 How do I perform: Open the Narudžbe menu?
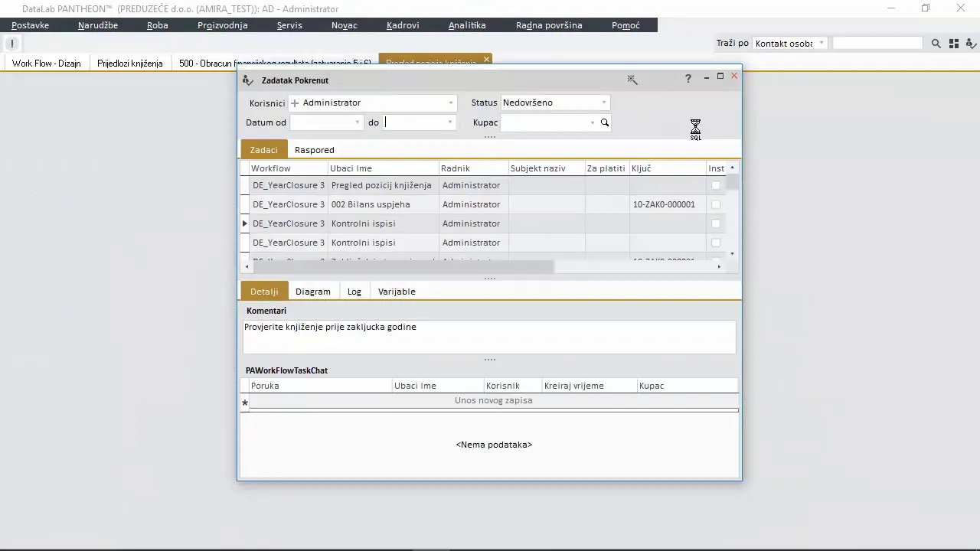tap(98, 25)
